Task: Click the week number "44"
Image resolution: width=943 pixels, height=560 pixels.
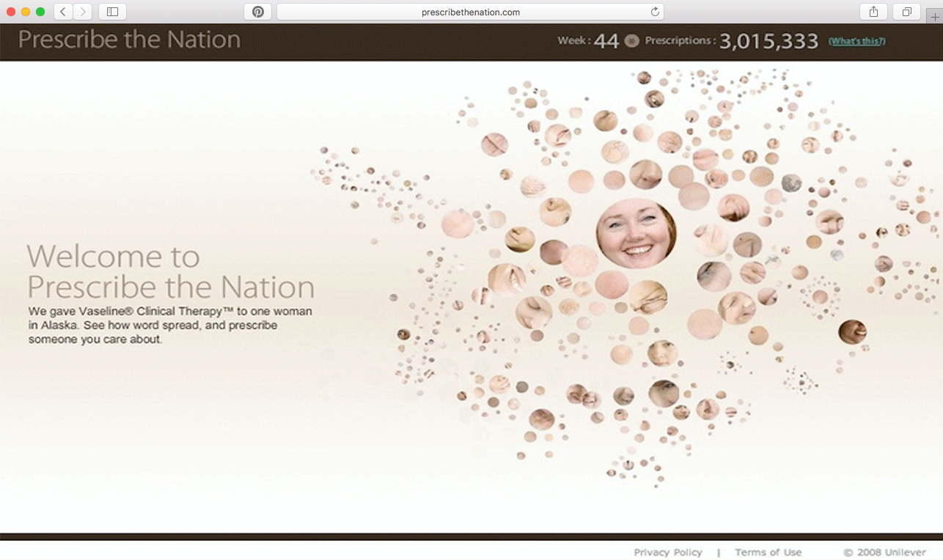Action: (x=606, y=41)
